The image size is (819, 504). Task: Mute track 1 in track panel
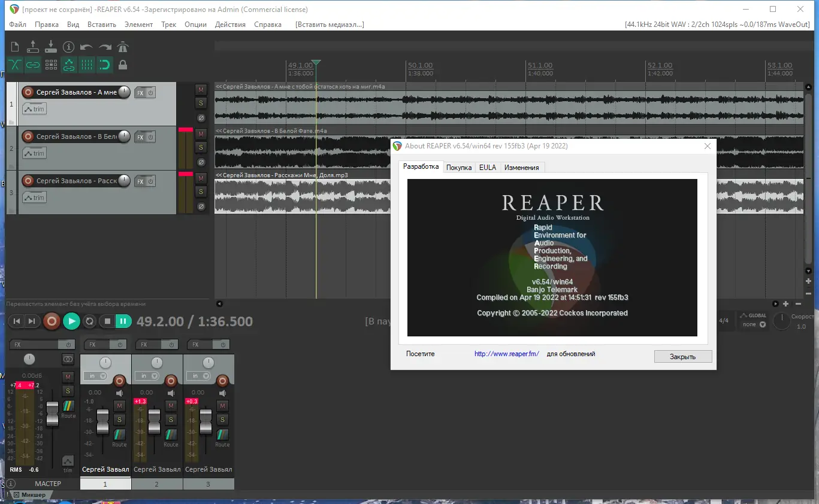201,90
